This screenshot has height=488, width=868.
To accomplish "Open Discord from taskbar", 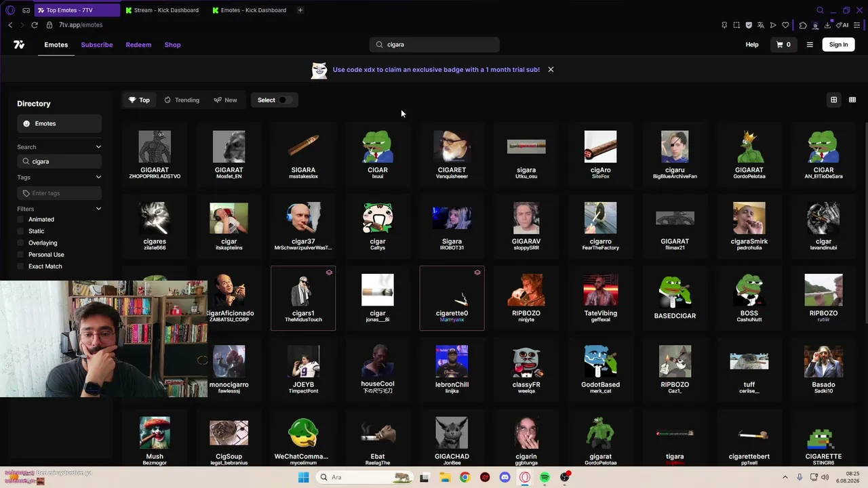I will coord(505,477).
